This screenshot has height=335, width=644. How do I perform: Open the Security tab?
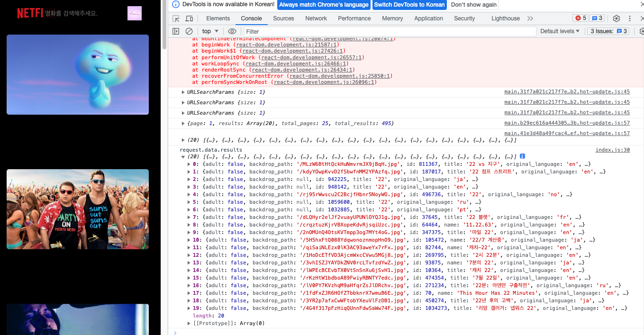pos(464,18)
